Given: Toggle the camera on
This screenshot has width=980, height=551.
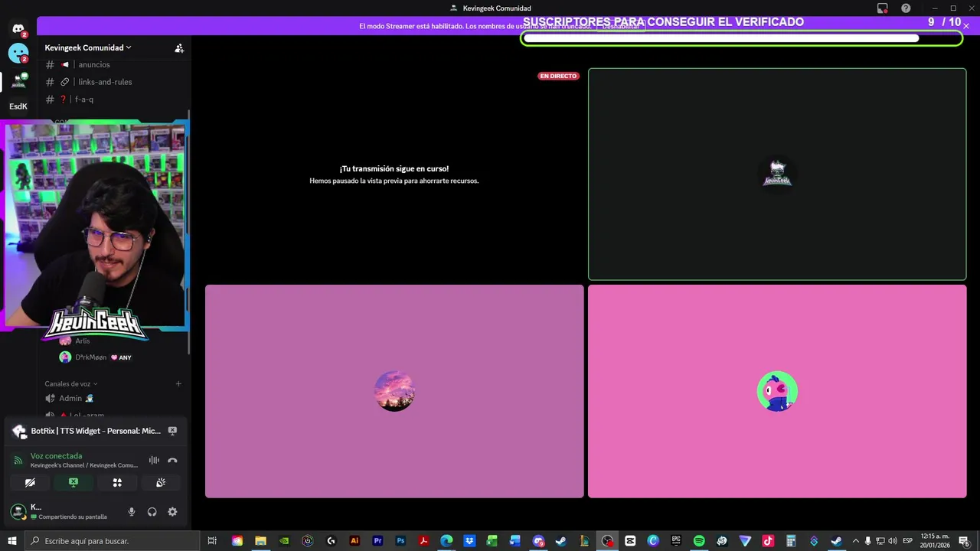Looking at the screenshot, I should [30, 483].
